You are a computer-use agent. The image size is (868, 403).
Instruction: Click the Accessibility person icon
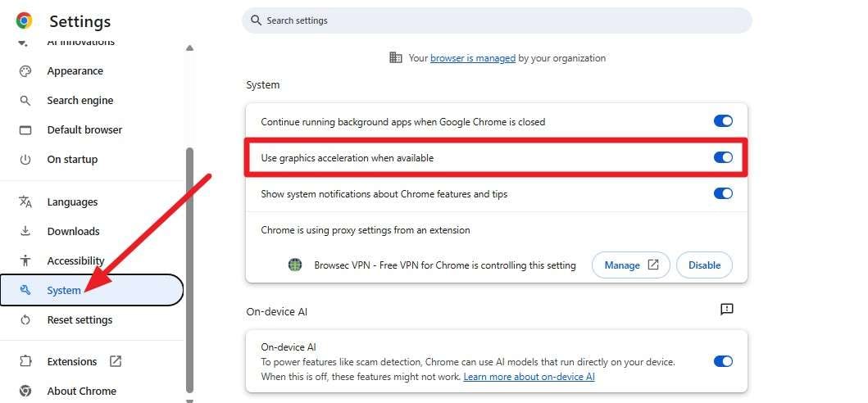click(25, 260)
